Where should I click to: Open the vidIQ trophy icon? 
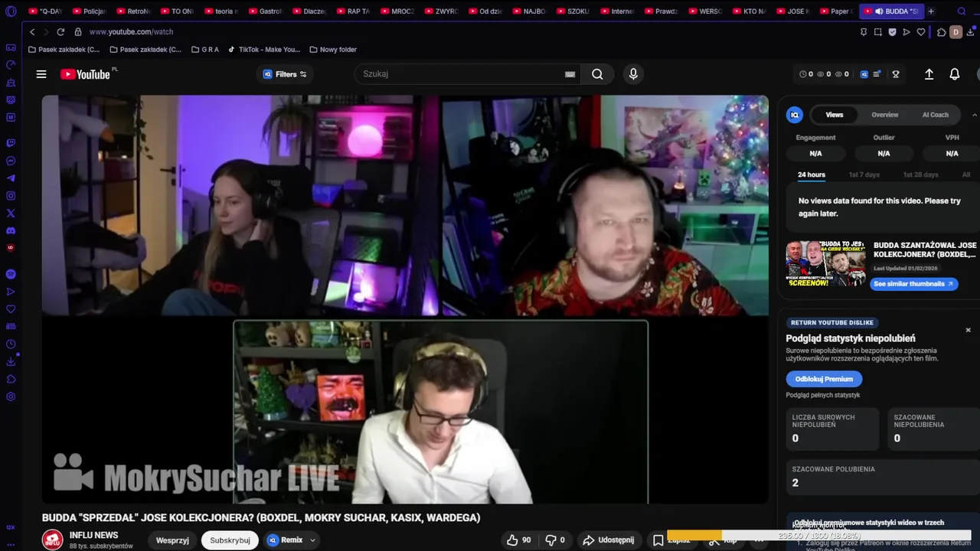896,74
